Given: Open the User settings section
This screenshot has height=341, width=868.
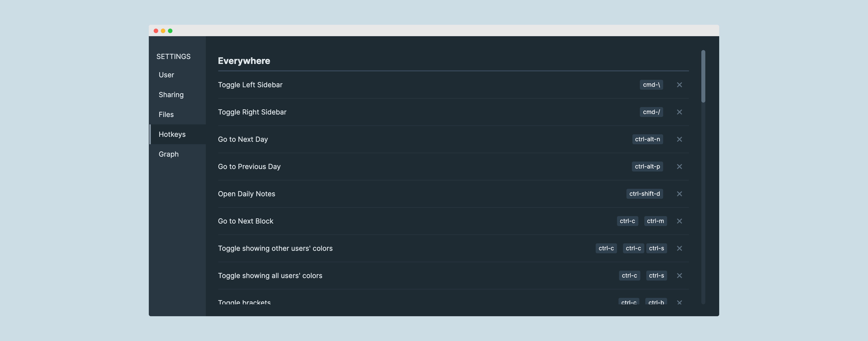Looking at the screenshot, I should (x=166, y=75).
